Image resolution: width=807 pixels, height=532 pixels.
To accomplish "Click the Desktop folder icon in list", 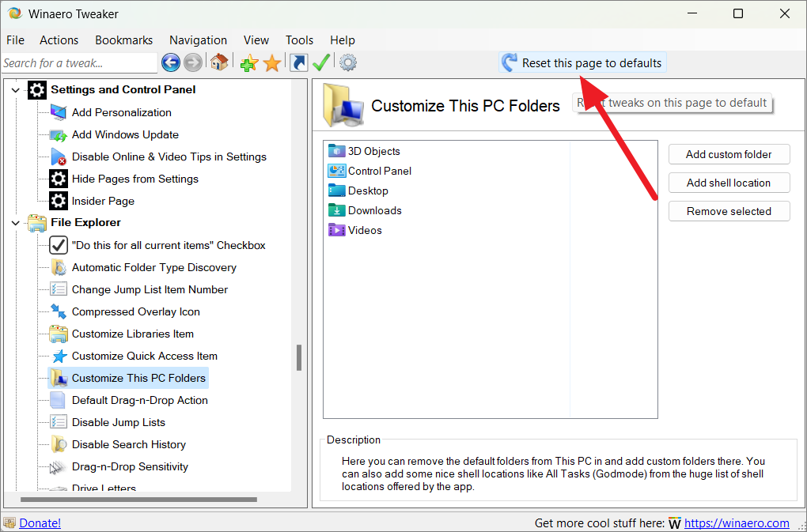I will tap(336, 191).
